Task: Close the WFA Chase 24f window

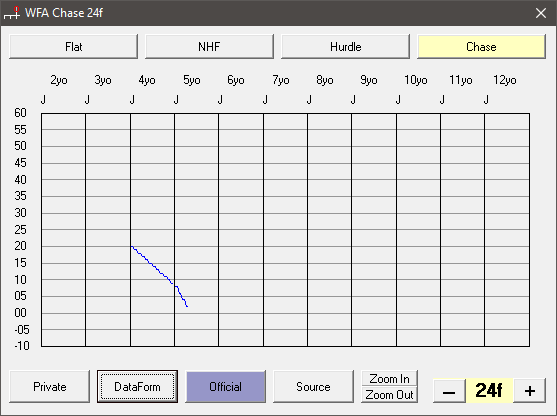Action: click(x=541, y=13)
